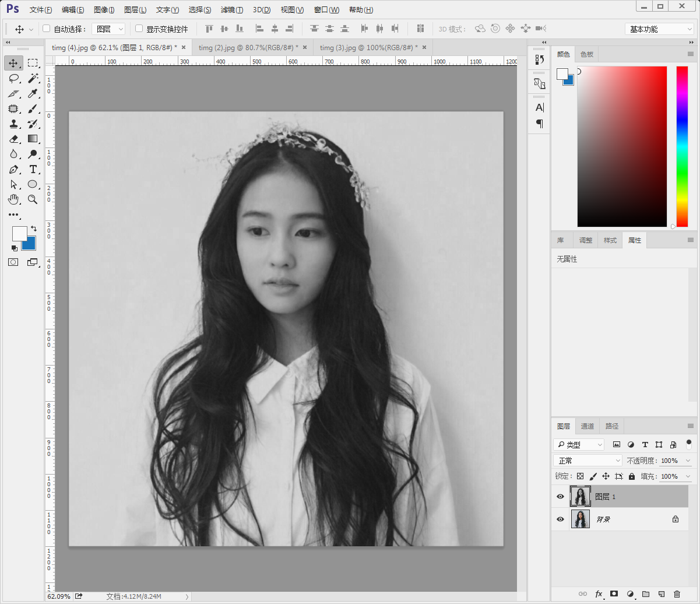The height and width of the screenshot is (604, 700).
Task: Open the Edit Toolbar three-dots button
Action: 13,215
